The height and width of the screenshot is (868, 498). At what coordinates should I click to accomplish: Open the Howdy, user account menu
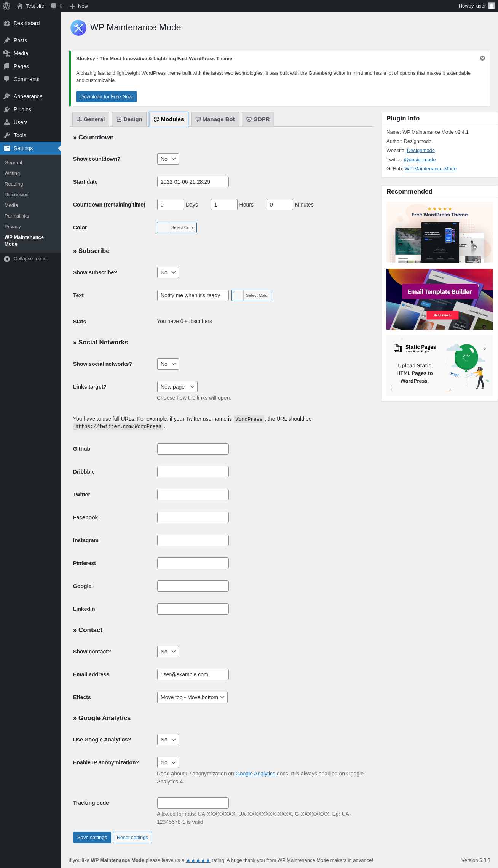tap(476, 6)
